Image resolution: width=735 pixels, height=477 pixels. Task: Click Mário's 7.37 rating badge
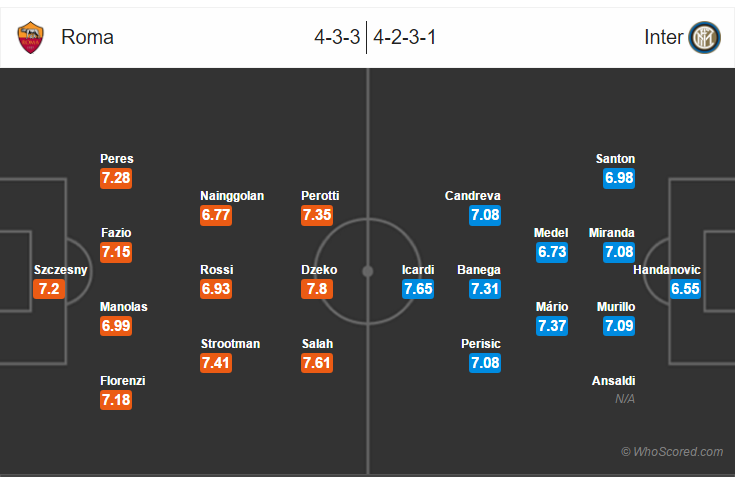(x=552, y=326)
